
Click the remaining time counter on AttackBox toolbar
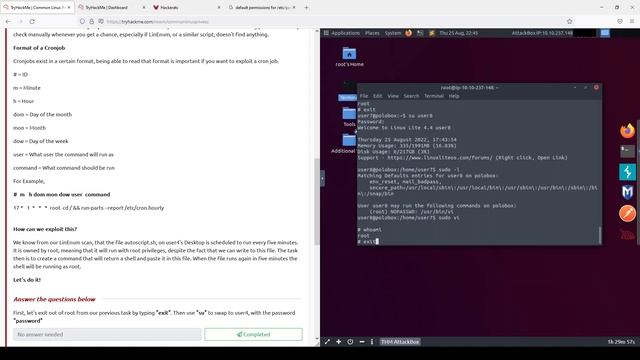(x=621, y=342)
